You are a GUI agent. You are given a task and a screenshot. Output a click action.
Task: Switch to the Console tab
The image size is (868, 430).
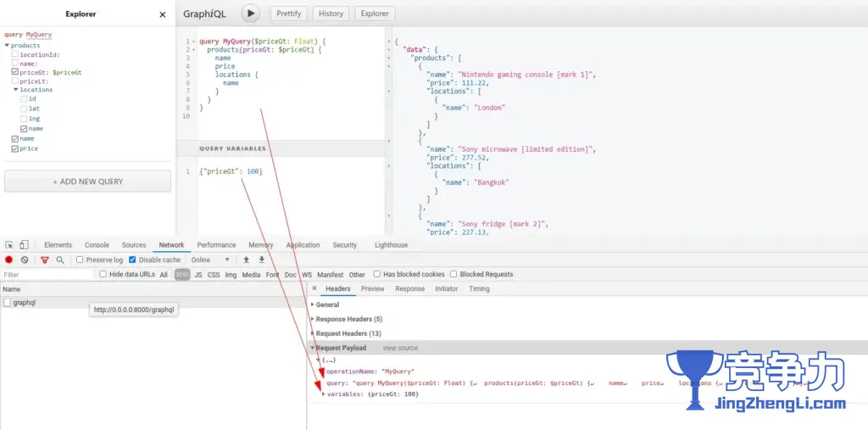coord(97,245)
